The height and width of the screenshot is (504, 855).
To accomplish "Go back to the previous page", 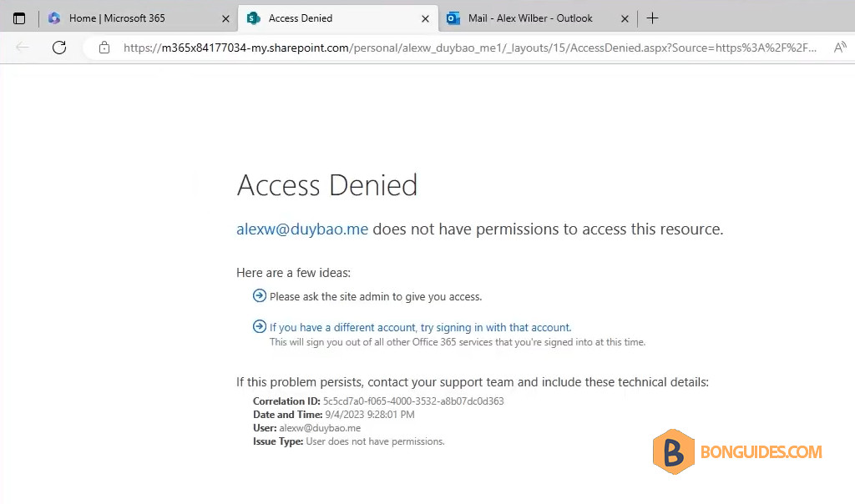I will pyautogui.click(x=23, y=48).
